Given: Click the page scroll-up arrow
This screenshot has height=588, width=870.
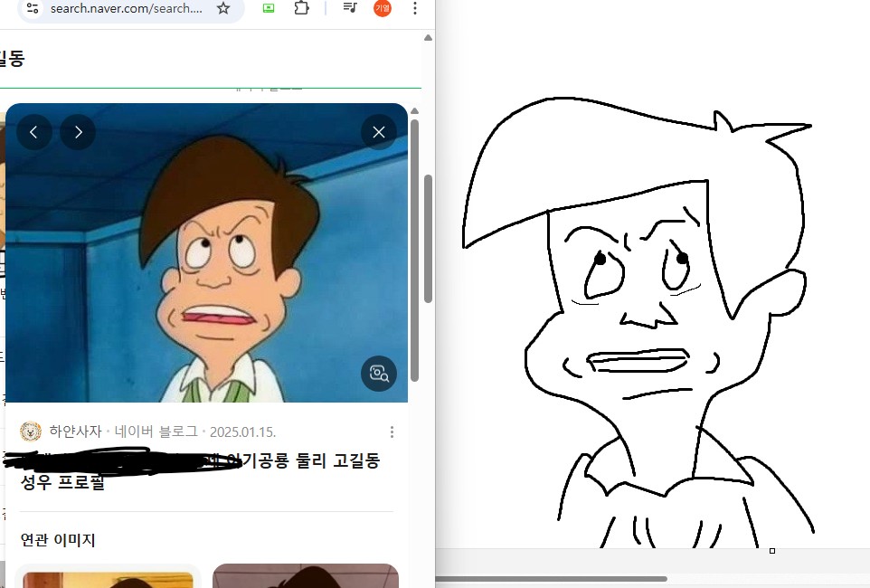Looking at the screenshot, I should click(x=428, y=38).
